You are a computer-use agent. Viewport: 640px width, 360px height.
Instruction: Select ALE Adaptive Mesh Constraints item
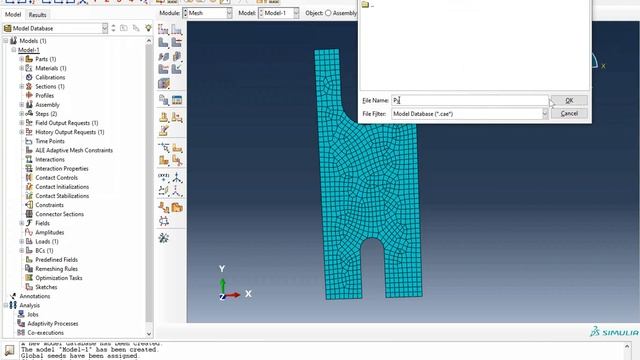pos(74,150)
